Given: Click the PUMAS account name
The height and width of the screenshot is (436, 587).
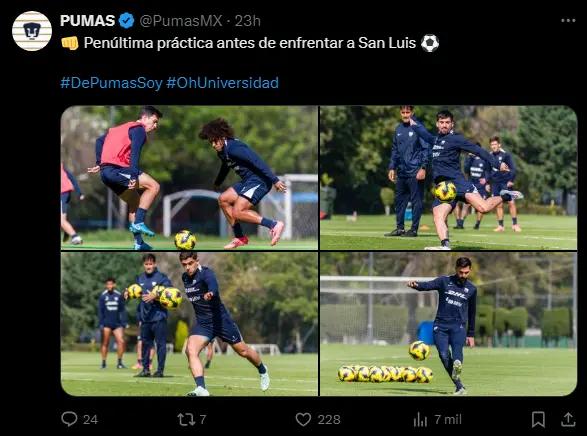Looking at the screenshot, I should 88,21.
